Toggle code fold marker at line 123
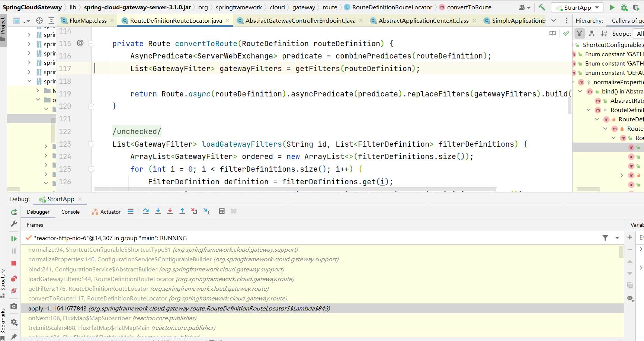644x341 pixels. point(91,144)
